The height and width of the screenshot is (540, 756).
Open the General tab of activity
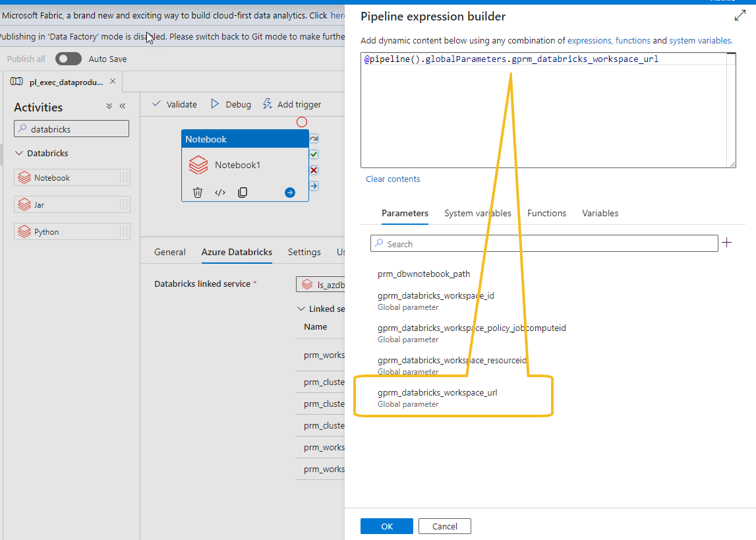(x=169, y=252)
